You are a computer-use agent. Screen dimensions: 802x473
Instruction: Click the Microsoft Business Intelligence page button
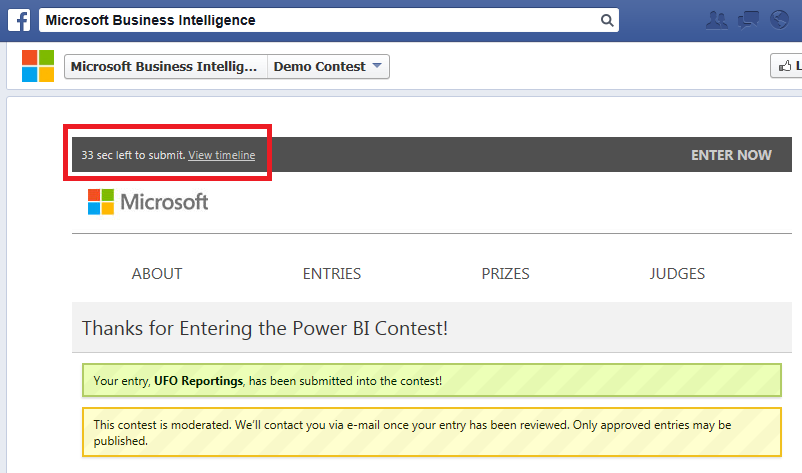click(x=166, y=67)
